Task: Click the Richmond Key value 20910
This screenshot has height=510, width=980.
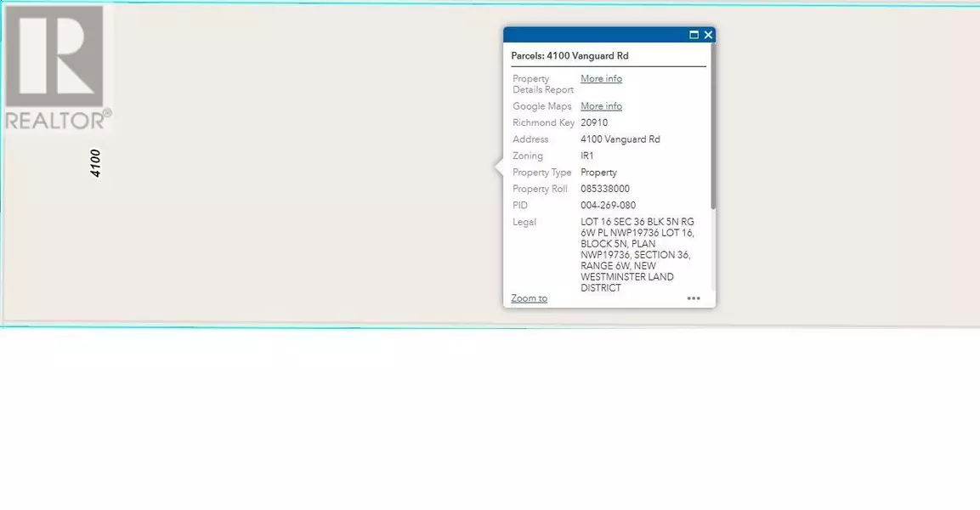Action: 594,123
